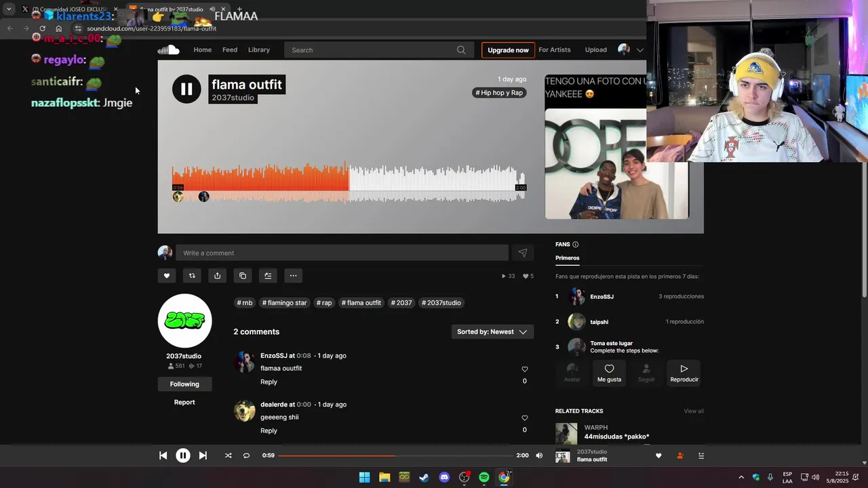The image size is (868, 488).
Task: Open the #flama outfit tag
Action: pos(361,303)
